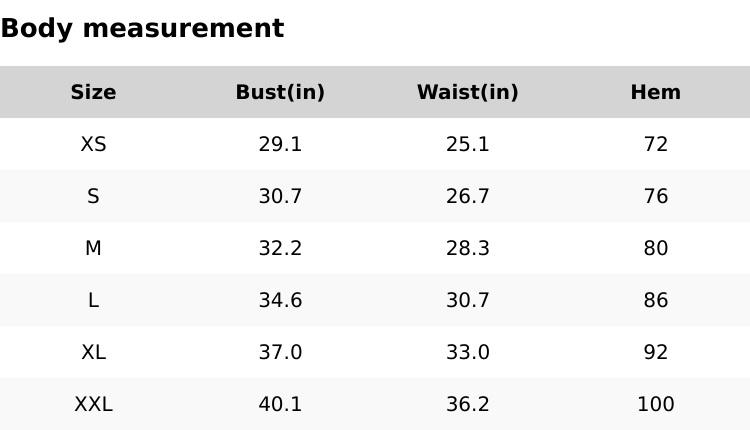The width and height of the screenshot is (750, 430).
Task: Select the S size row label
Action: [93, 196]
